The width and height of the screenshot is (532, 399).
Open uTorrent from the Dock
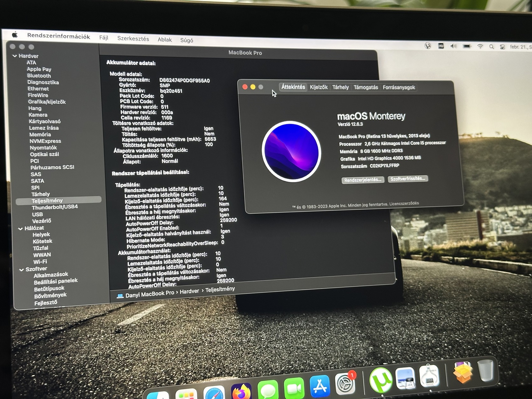[381, 380]
